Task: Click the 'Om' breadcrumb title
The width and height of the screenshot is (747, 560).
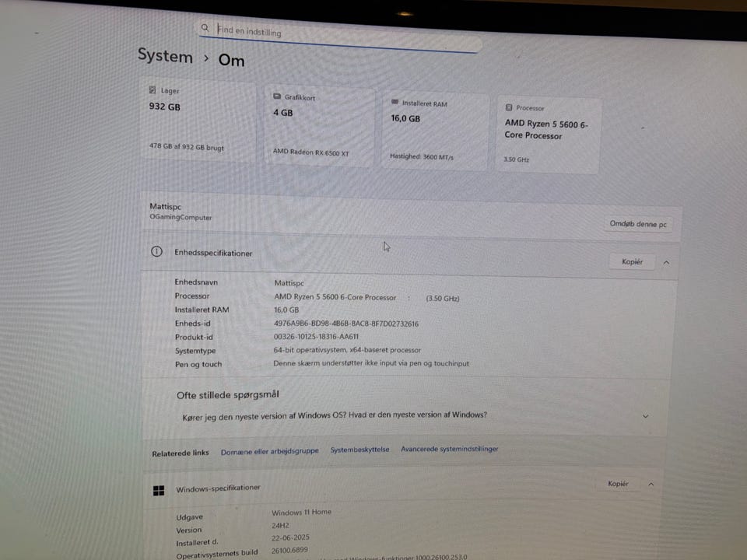Action: tap(232, 61)
